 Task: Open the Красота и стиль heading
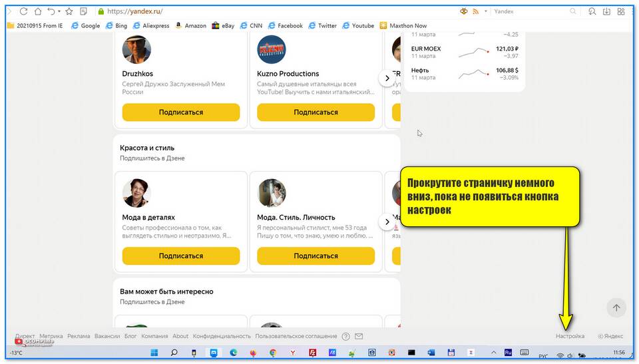147,148
